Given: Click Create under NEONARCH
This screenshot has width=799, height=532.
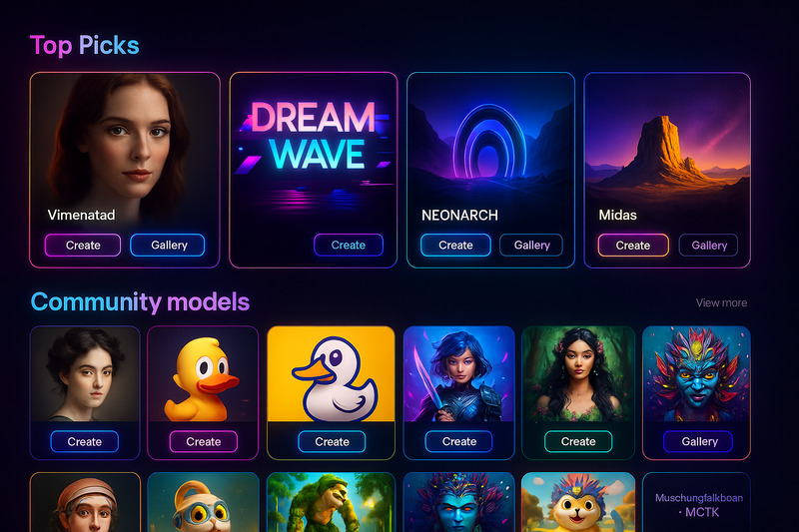Looking at the screenshot, I should click(455, 246).
